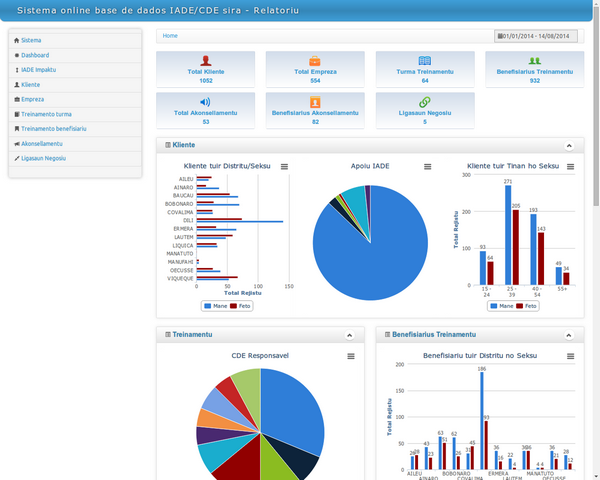Open Akonsellamentu in the sidebar

tap(42, 144)
